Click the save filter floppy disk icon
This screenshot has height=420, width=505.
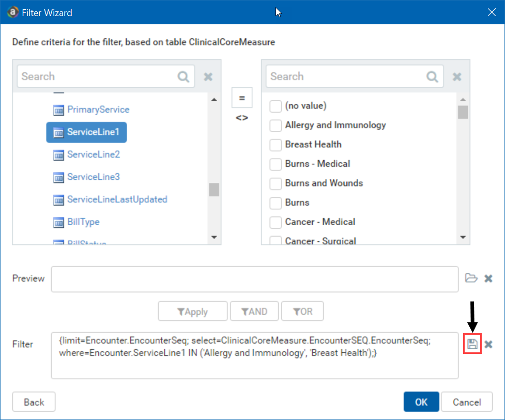[x=472, y=345]
